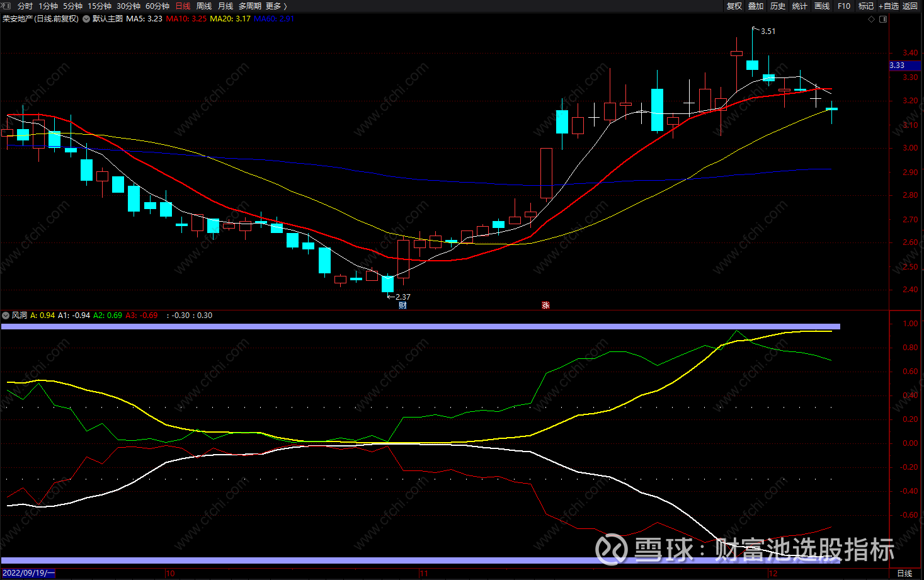This screenshot has width=924, height=580.
Task: Click the A1: -0.94 indicator value
Action: click(74, 316)
